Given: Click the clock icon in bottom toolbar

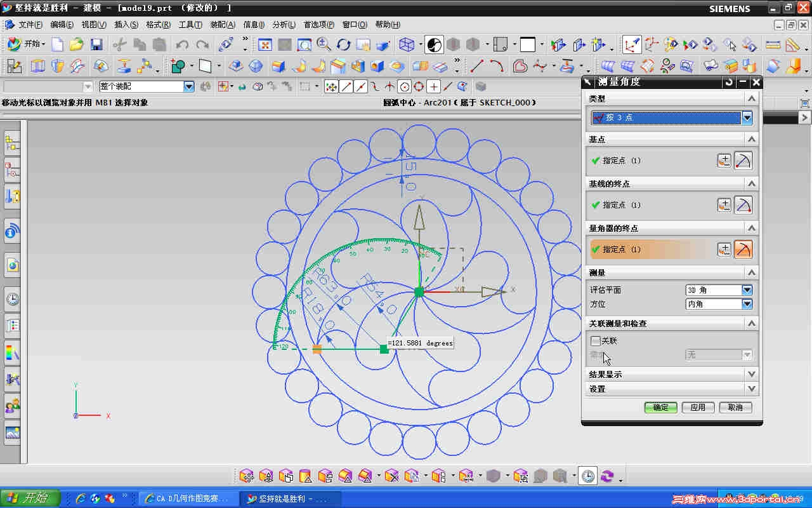Looking at the screenshot, I should tap(588, 476).
